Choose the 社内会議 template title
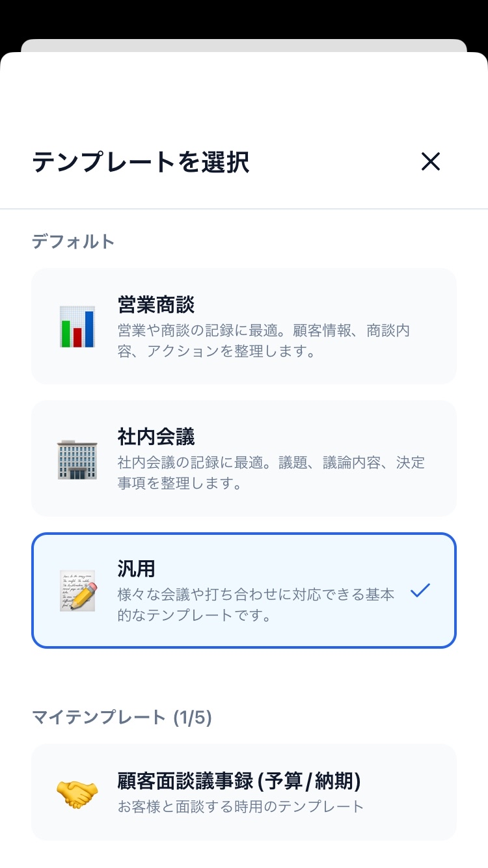Viewport: 488px width, 868px height. coord(156,437)
